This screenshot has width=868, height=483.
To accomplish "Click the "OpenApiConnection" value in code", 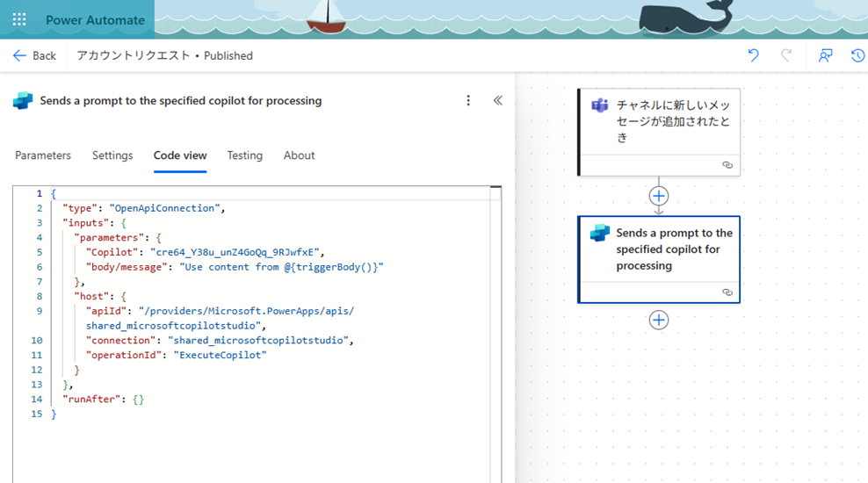I will tap(165, 208).
